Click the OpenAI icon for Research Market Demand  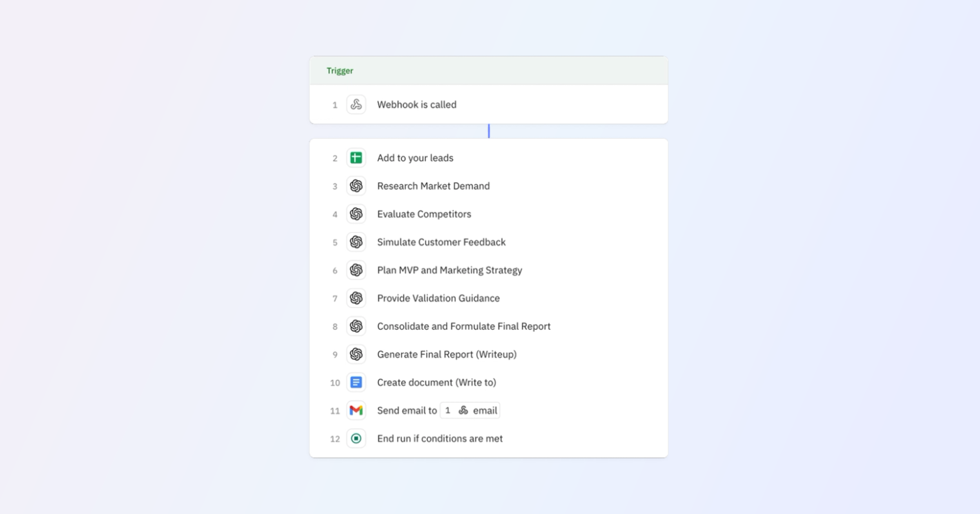(x=356, y=186)
